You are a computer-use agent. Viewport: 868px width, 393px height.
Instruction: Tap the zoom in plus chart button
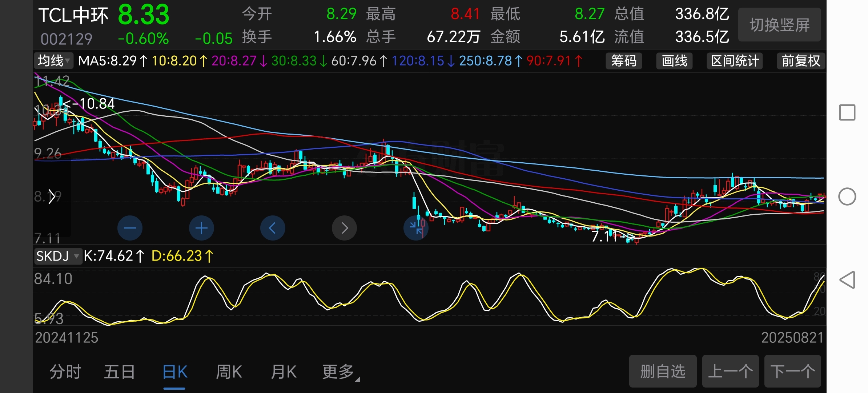pos(201,228)
